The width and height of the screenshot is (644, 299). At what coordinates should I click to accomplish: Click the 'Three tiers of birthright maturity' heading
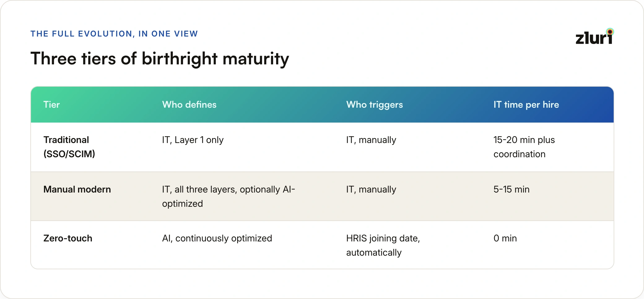[160, 59]
